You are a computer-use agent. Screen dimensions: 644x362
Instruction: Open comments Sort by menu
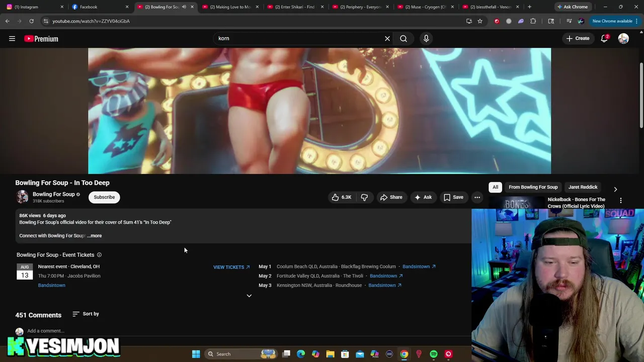click(x=86, y=314)
